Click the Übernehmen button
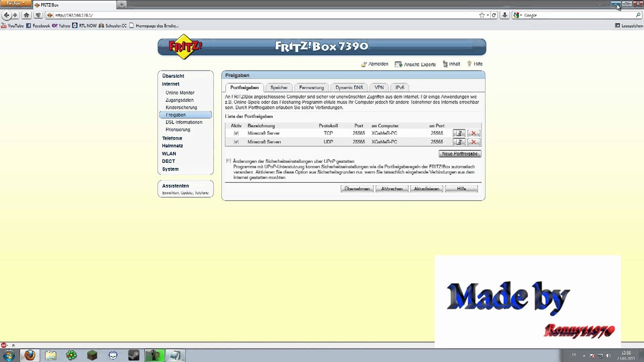The width and height of the screenshot is (644, 362). (x=357, y=189)
